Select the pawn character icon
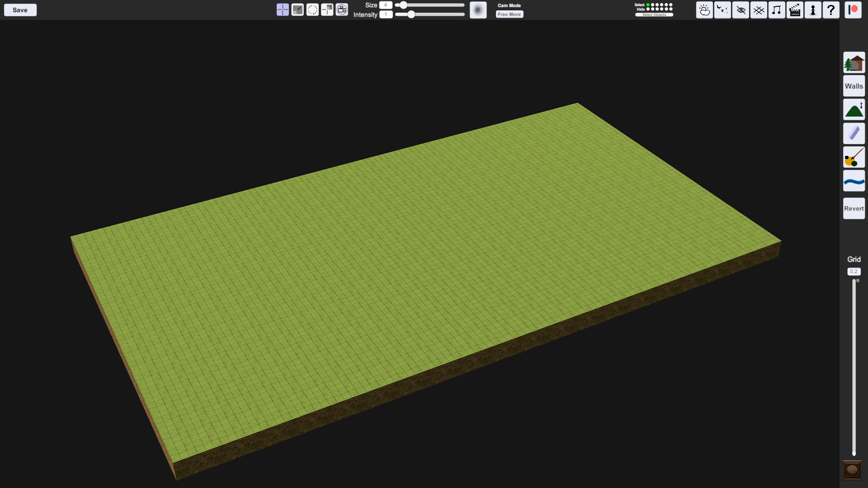Viewport: 868px width, 488px height. pos(813,10)
